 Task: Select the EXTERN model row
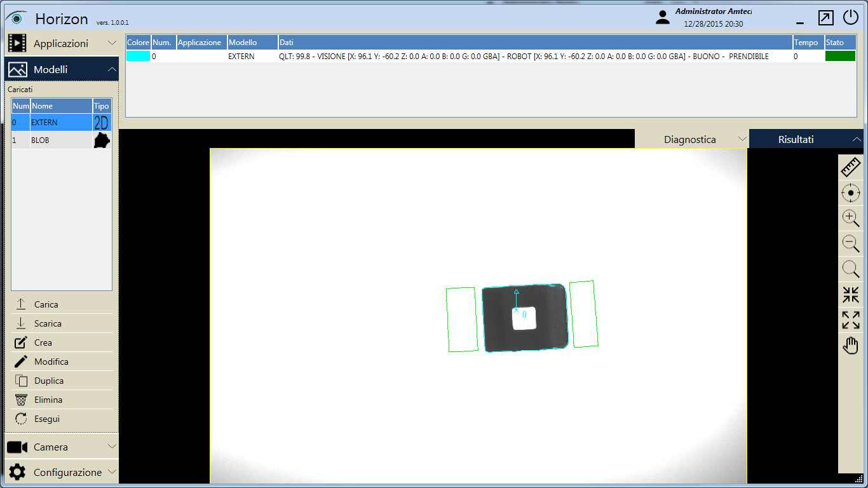pos(61,123)
